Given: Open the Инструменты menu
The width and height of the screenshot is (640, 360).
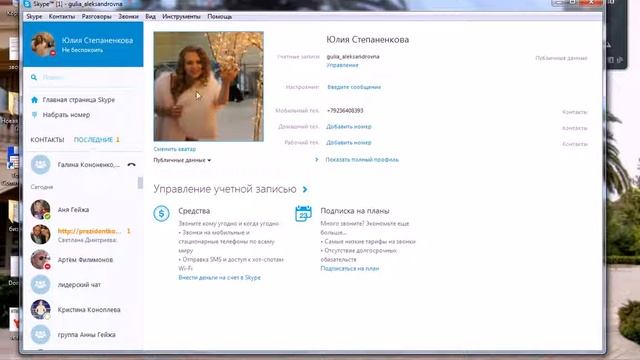Looking at the screenshot, I should pyautogui.click(x=181, y=17).
